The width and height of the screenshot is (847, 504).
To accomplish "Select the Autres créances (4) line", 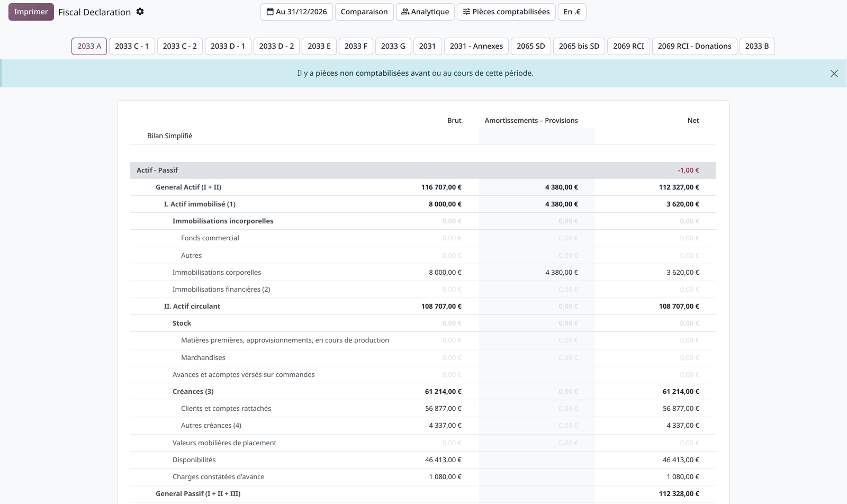I will click(423, 425).
